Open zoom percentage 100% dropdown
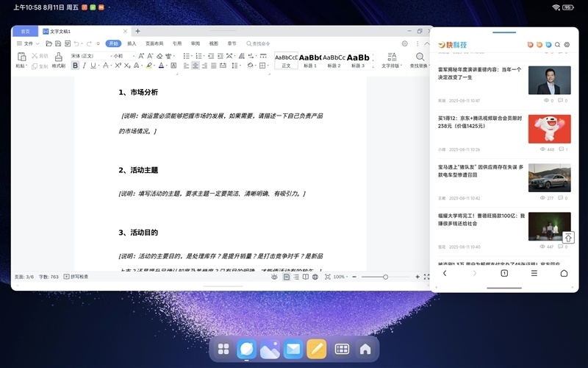This screenshot has height=368, width=588. tap(341, 277)
